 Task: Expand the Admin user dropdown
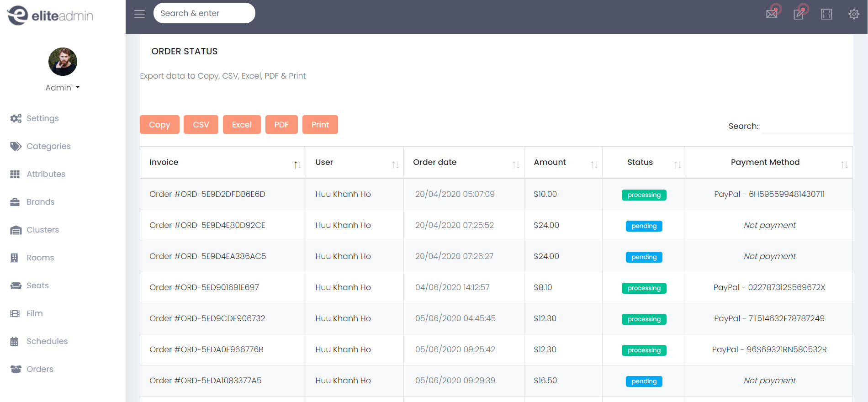tap(63, 88)
